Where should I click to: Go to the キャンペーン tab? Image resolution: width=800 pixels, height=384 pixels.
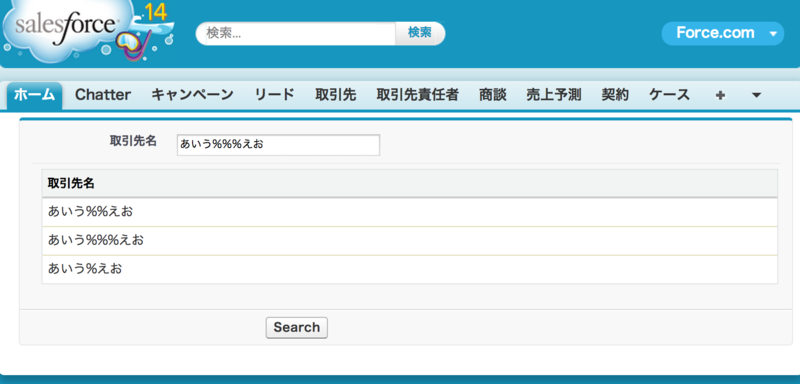point(192,95)
